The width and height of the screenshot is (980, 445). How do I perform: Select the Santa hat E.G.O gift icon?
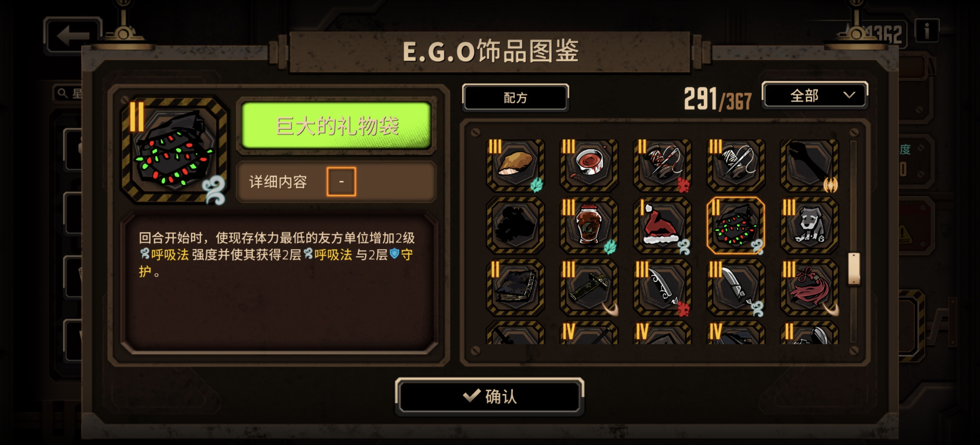(x=662, y=225)
